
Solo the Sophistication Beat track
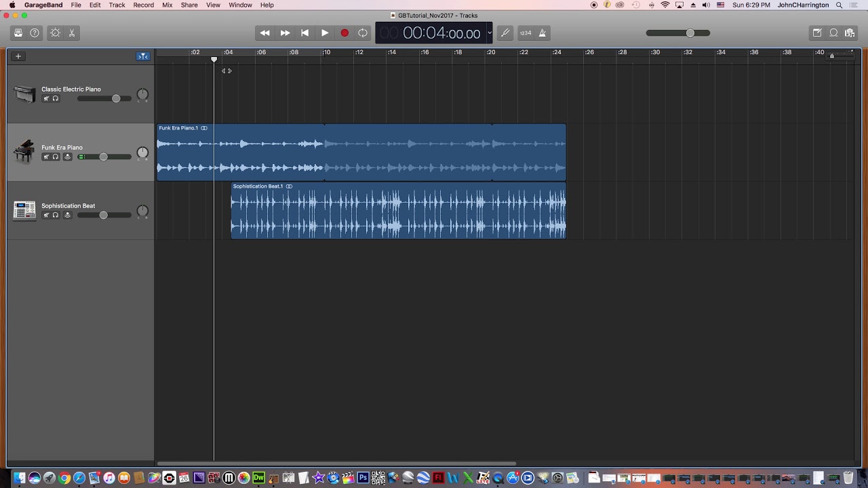pos(56,216)
